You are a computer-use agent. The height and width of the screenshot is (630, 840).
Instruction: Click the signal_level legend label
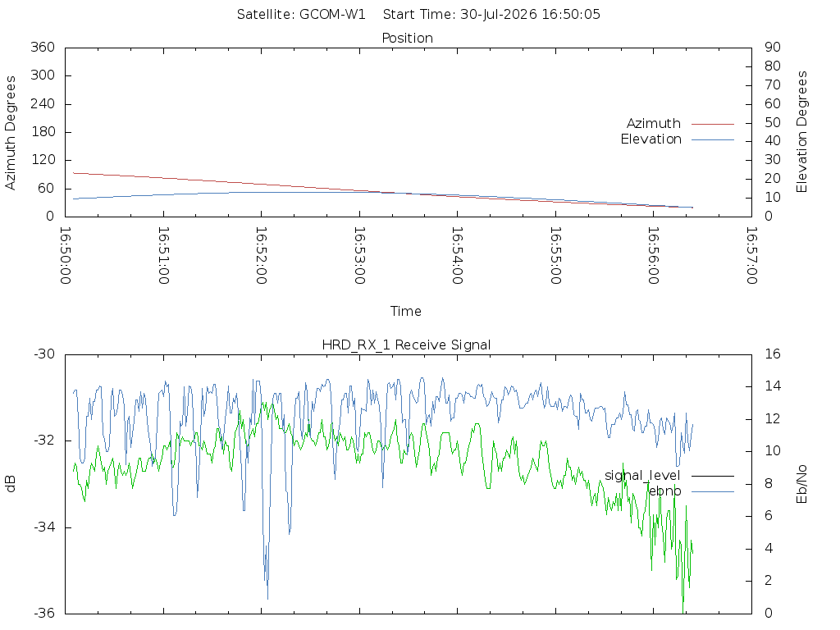[x=642, y=476]
